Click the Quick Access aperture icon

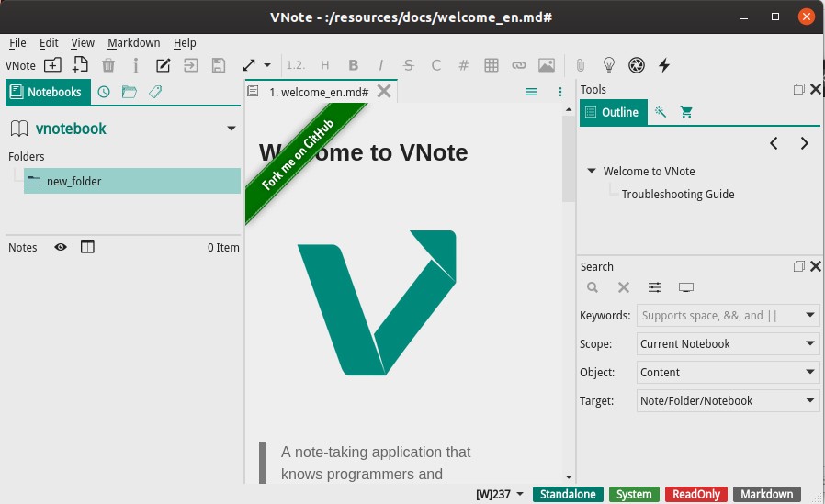point(637,65)
